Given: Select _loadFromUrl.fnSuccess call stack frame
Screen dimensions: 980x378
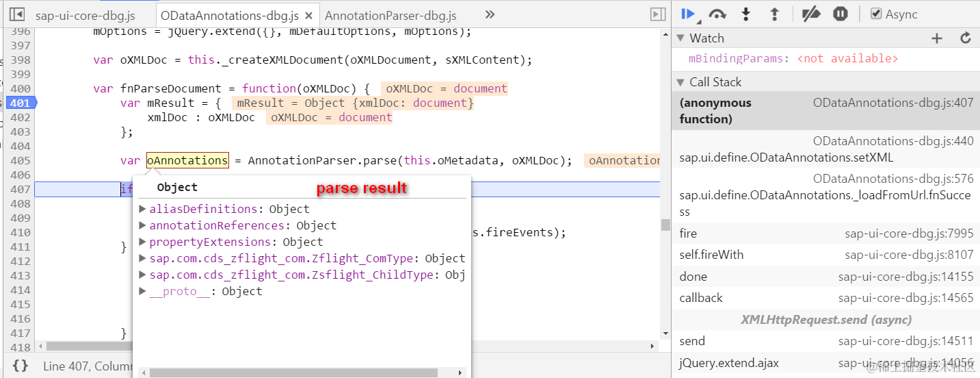Looking at the screenshot, I should 825,195.
